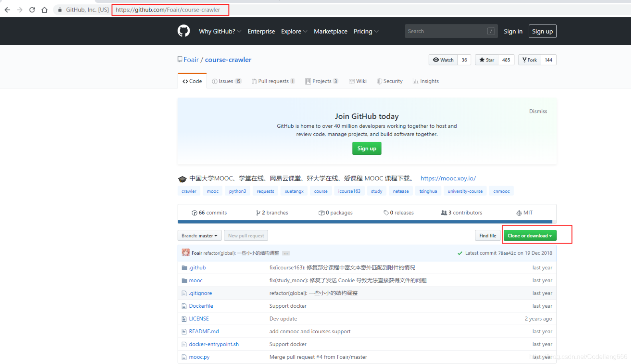The height and width of the screenshot is (364, 631).
Task: Open the Foair owner link
Action: (191, 59)
